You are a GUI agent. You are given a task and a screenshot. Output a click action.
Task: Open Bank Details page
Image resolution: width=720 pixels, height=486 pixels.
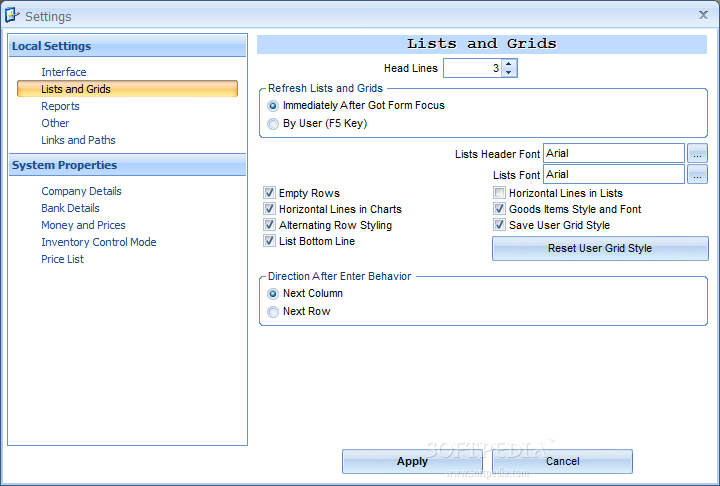coord(70,208)
